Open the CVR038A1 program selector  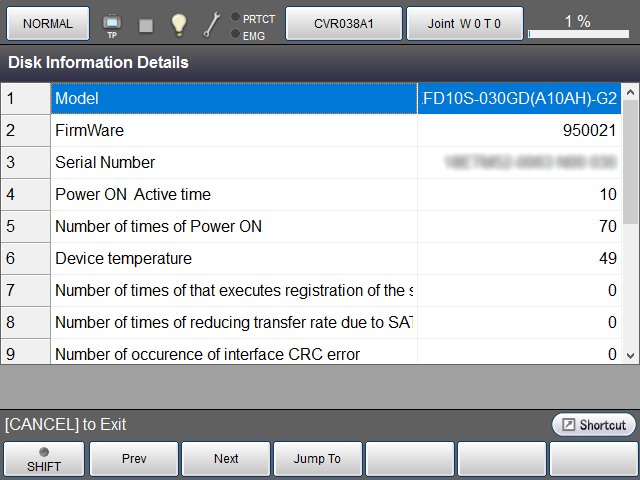tap(344, 23)
